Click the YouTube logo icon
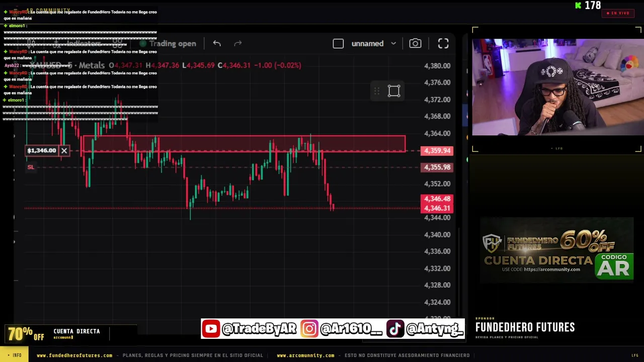The image size is (644, 362). 211,329
